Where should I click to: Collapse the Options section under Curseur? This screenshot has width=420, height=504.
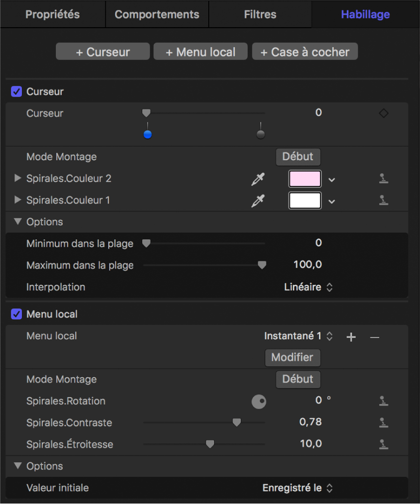[18, 222]
